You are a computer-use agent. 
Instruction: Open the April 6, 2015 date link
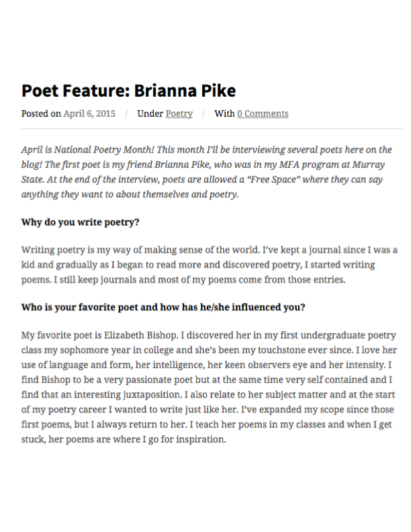(x=89, y=114)
